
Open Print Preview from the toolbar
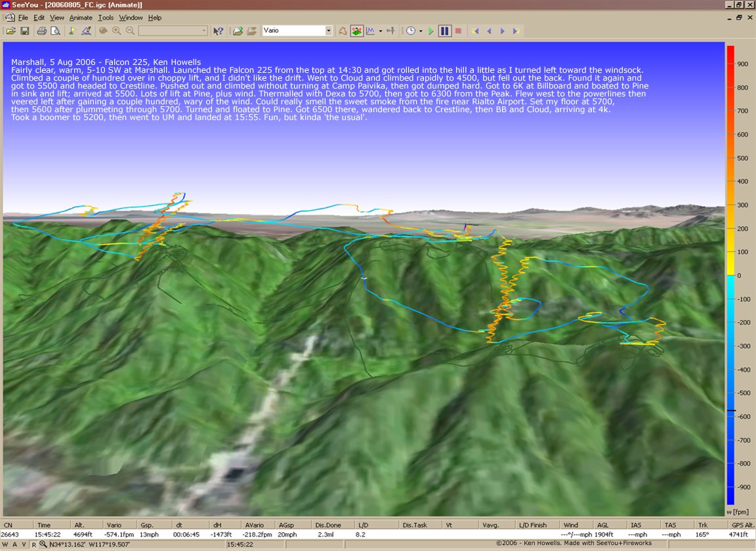point(56,31)
